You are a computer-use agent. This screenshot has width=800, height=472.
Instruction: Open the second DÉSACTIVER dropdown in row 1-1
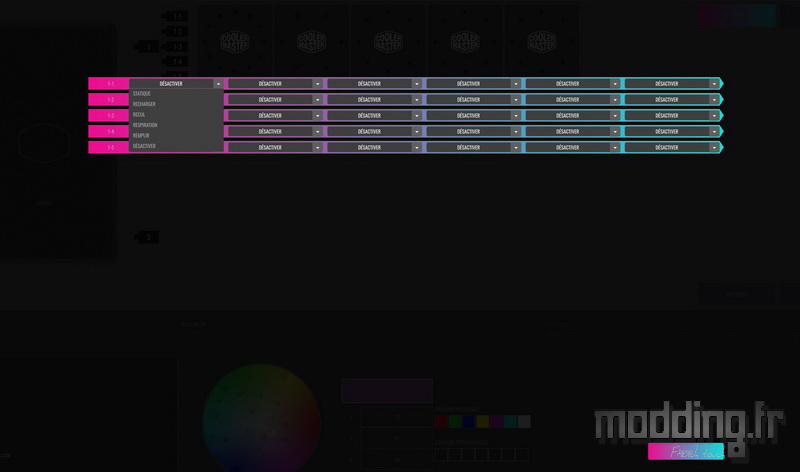click(x=276, y=84)
